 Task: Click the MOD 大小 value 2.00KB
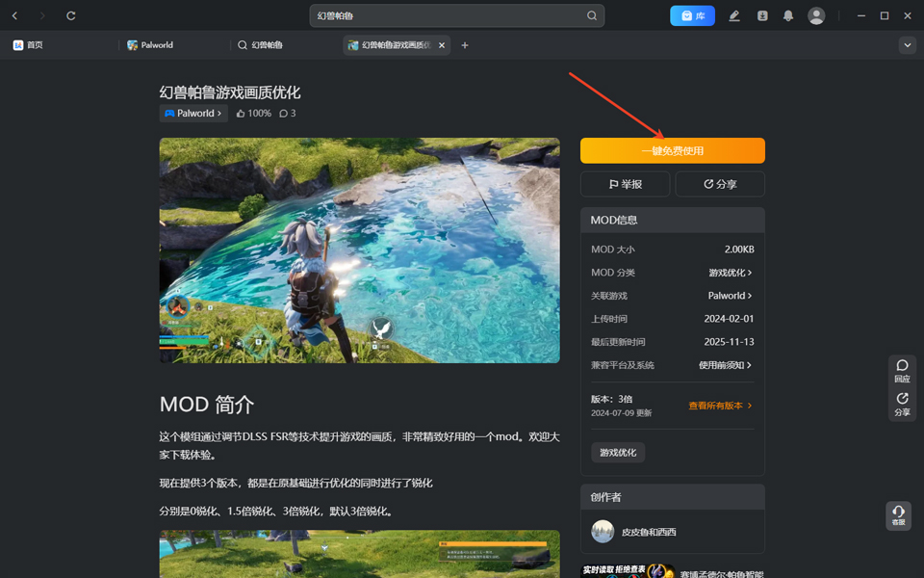[739, 250]
